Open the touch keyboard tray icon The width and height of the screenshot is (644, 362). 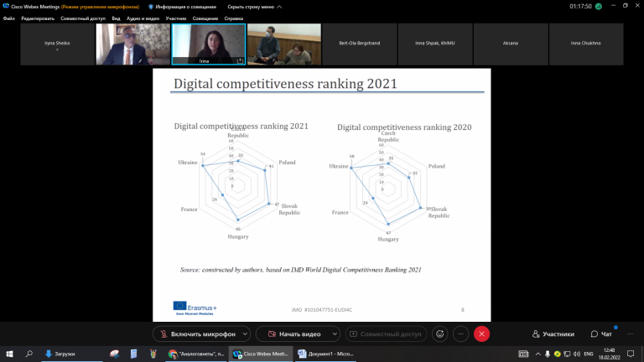click(523, 354)
